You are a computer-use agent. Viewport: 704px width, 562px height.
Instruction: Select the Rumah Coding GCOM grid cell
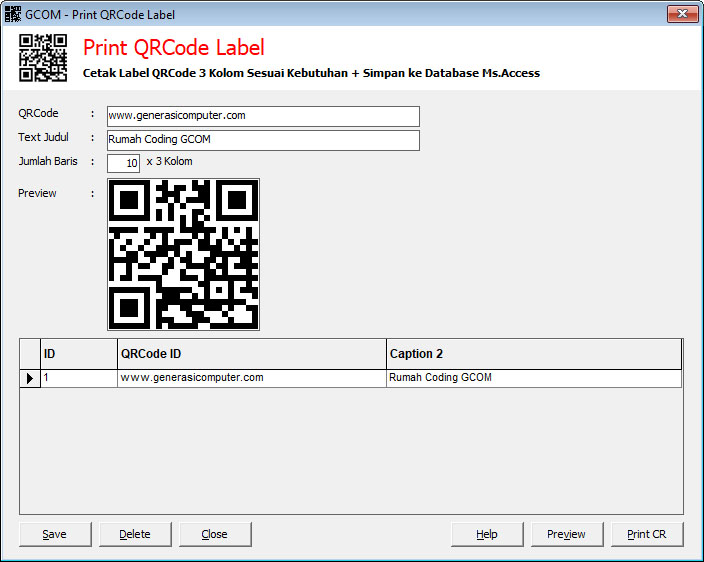coord(533,378)
